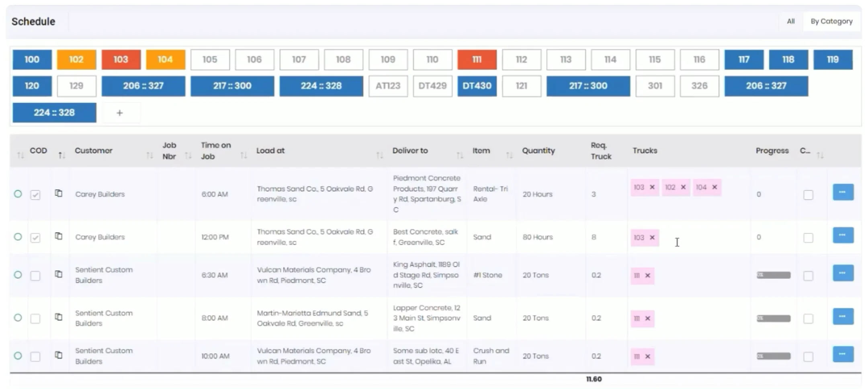Duplicate the first Carey Builders schedule row
The height and width of the screenshot is (389, 868).
(59, 194)
